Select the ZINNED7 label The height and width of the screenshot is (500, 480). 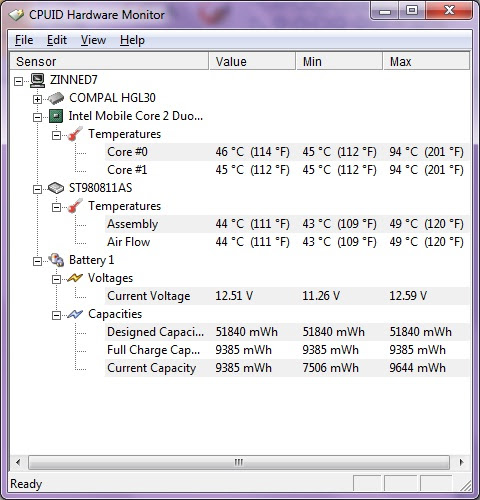tap(74, 80)
